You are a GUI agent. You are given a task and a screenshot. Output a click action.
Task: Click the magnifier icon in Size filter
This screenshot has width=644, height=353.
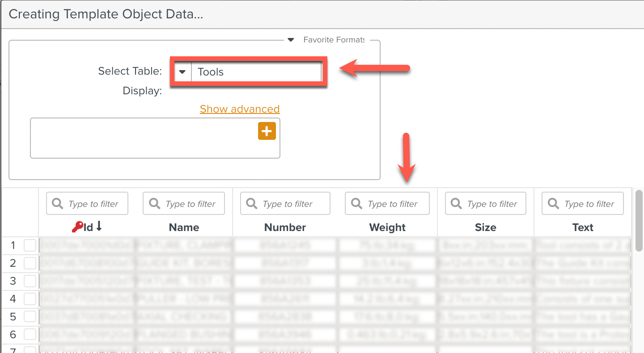tap(456, 204)
